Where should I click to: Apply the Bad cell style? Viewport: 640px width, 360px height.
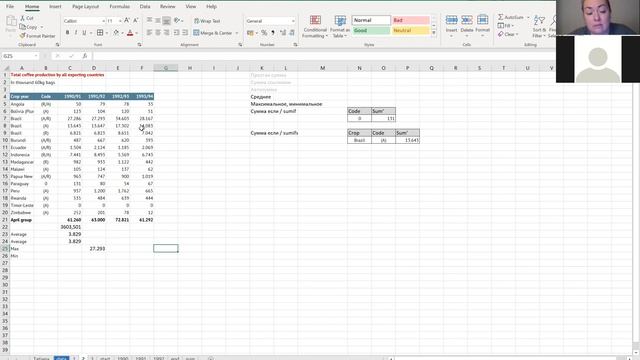coord(411,20)
